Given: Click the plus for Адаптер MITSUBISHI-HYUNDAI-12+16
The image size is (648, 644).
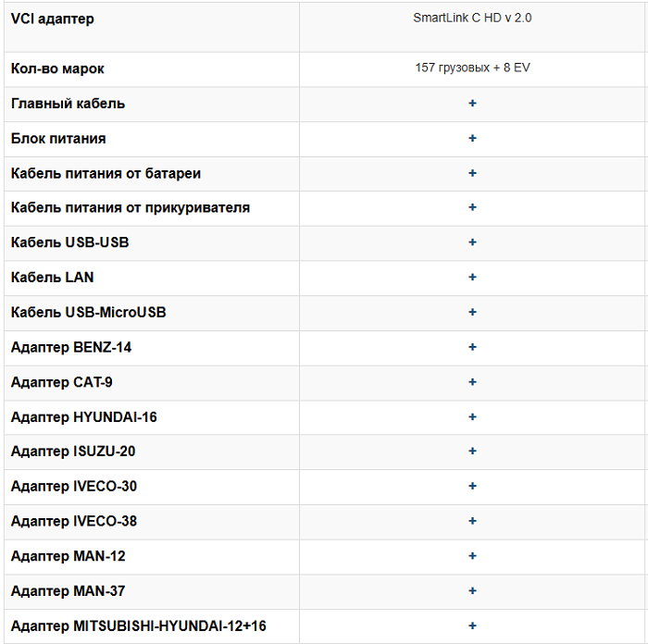Looking at the screenshot, I should coord(472,625).
